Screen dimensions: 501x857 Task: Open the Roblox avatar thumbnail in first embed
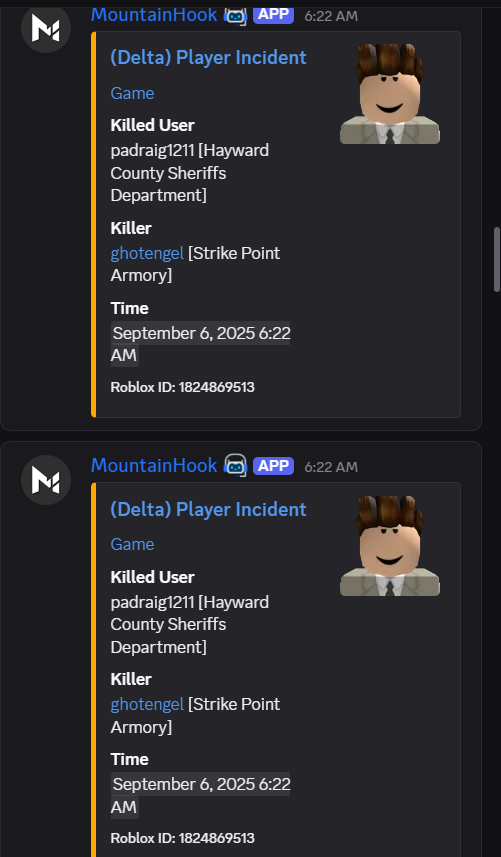390,94
